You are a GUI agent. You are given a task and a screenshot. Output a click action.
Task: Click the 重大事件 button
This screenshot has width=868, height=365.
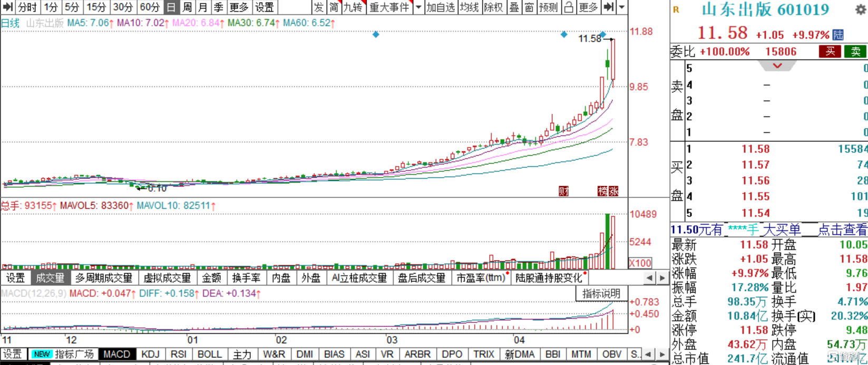pyautogui.click(x=390, y=7)
